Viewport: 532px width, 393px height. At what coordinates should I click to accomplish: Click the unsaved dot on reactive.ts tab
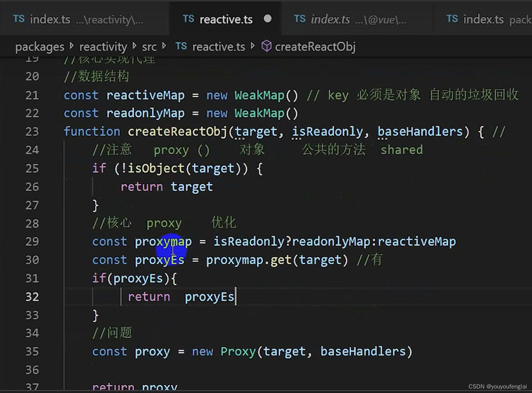point(268,19)
